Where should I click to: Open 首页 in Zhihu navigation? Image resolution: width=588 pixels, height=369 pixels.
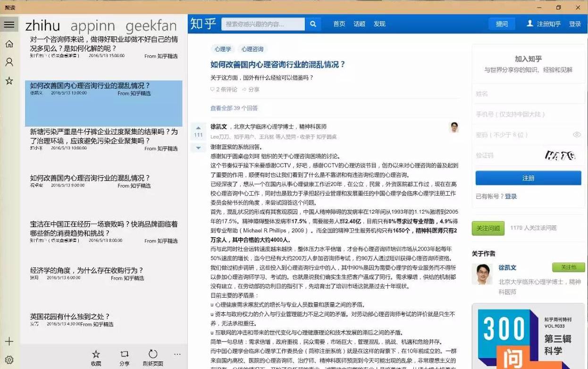pyautogui.click(x=339, y=24)
